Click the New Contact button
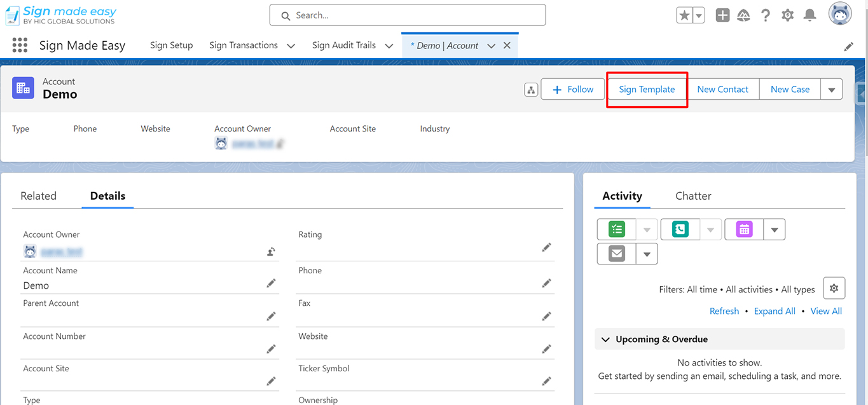The image size is (868, 405). 722,90
